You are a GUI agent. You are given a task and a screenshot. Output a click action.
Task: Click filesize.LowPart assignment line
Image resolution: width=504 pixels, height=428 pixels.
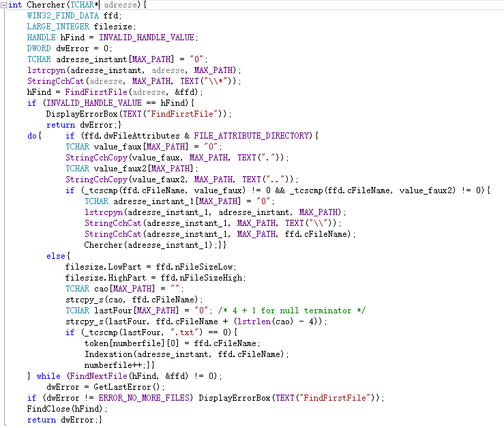(x=151, y=268)
